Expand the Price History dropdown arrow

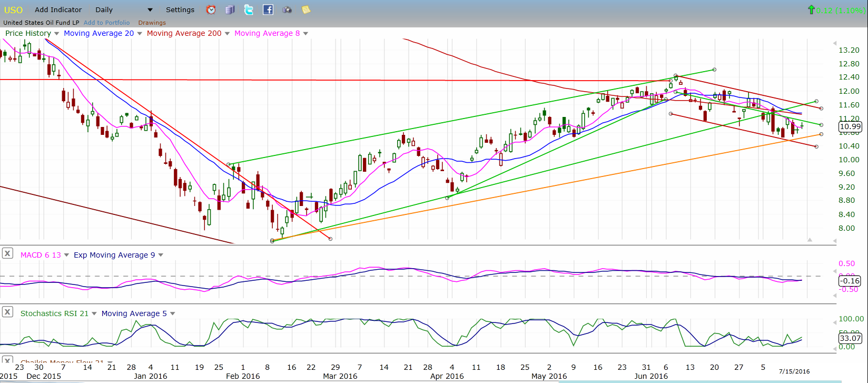[56, 34]
